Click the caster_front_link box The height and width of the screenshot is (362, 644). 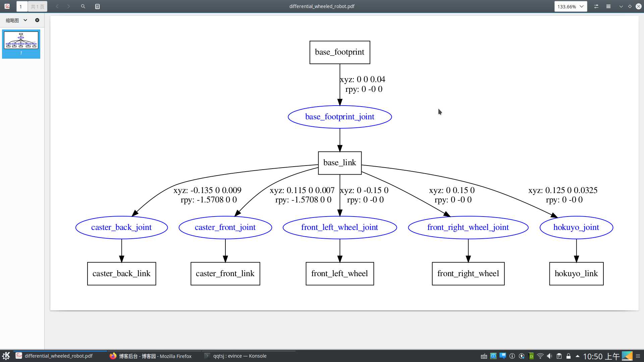tap(225, 274)
